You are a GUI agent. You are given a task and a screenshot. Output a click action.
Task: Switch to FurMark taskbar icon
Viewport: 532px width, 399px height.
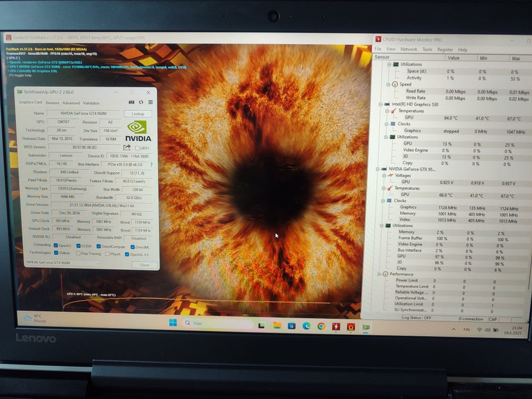(351, 327)
